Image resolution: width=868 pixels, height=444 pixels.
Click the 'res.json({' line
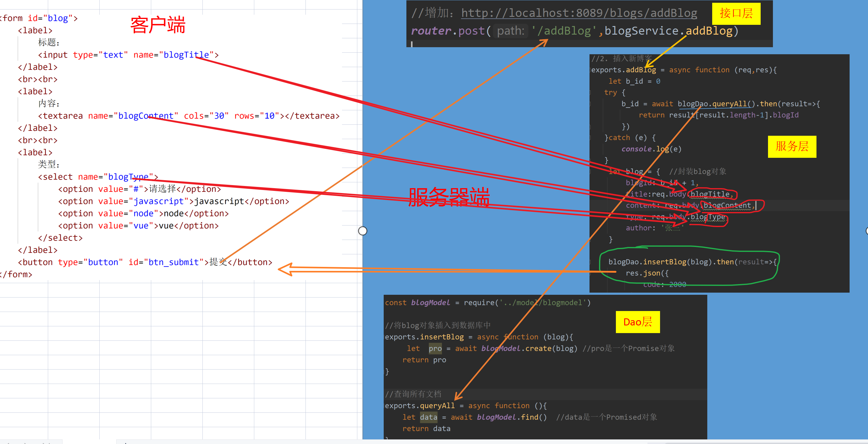point(647,273)
